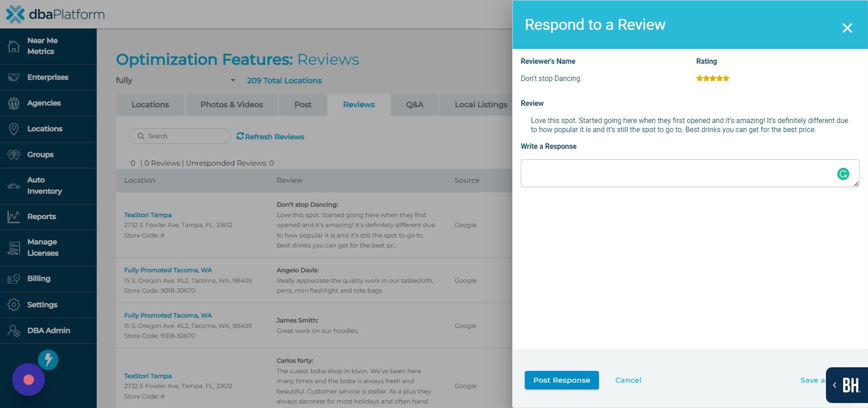Image resolution: width=868 pixels, height=408 pixels.
Task: Click the Refresh Reviews link
Action: click(x=270, y=137)
